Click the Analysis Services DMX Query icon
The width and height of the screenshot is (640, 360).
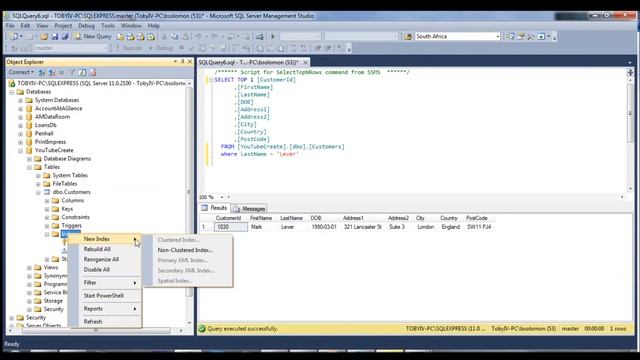141,37
